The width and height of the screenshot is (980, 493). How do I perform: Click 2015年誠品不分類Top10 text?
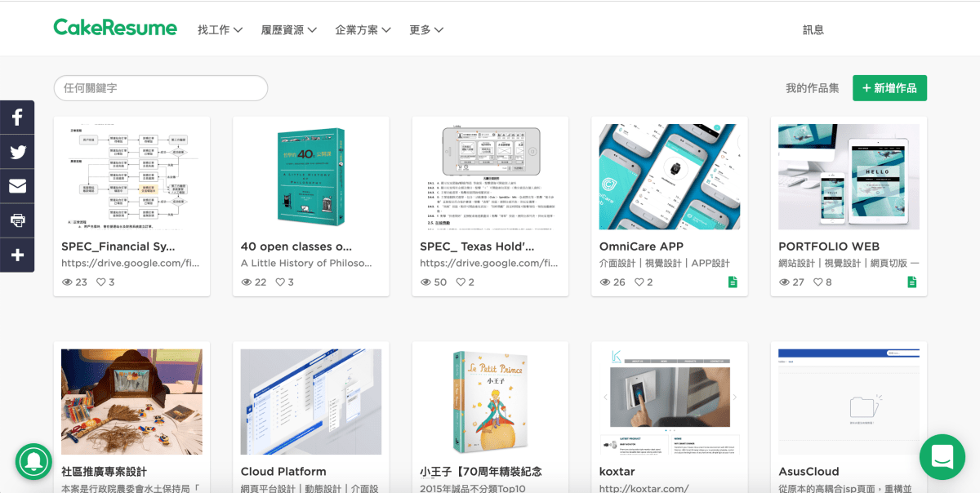474,488
